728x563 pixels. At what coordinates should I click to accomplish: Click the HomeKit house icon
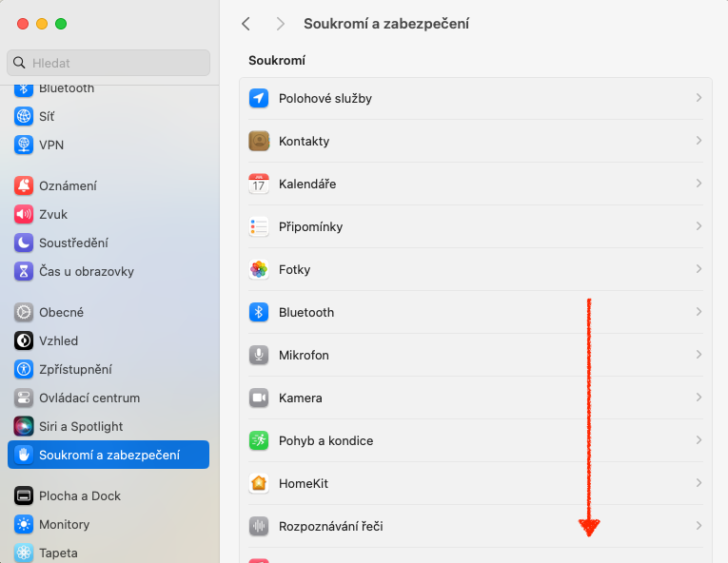coord(259,484)
